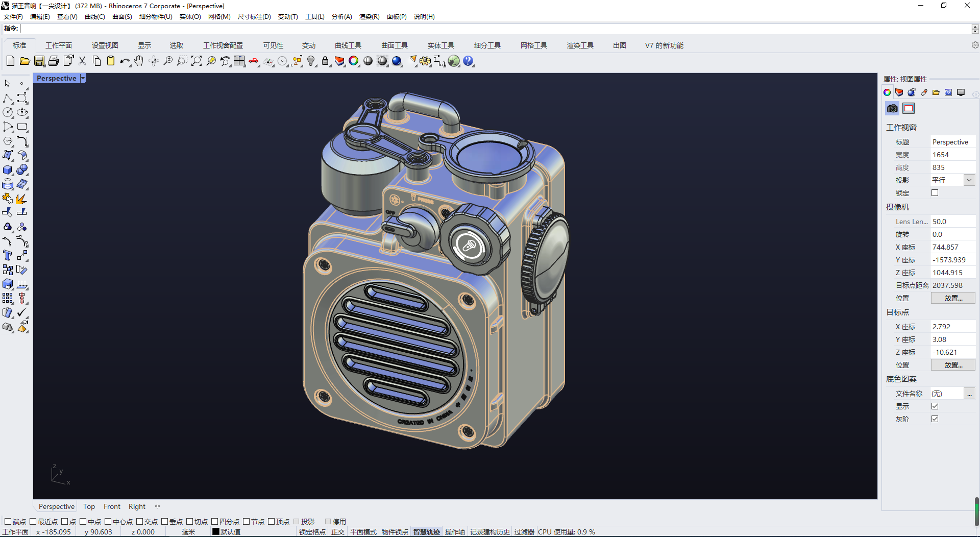This screenshot has width=980, height=537.
Task: Enable the 最近点 (Near) osnap checkbox
Action: coord(33,521)
